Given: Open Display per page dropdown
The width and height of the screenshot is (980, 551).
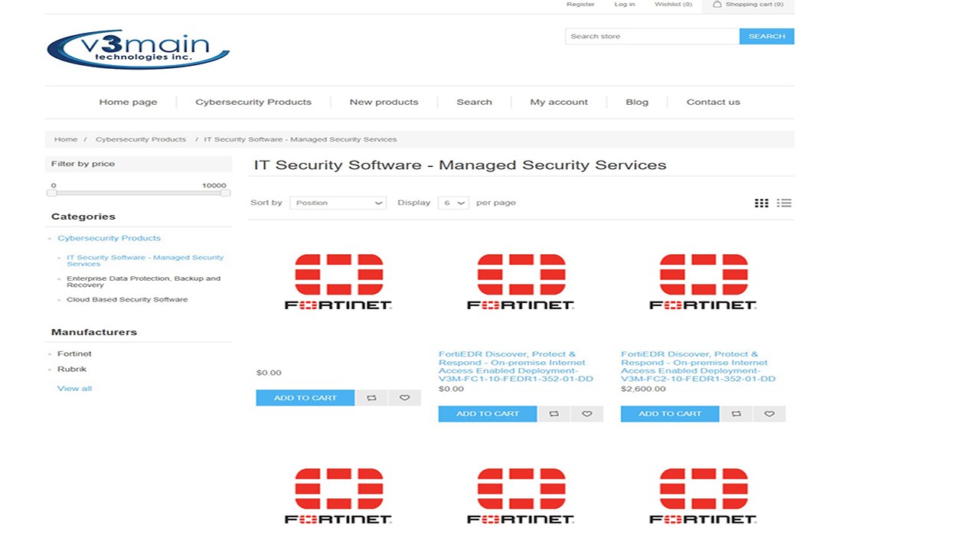Looking at the screenshot, I should [453, 203].
